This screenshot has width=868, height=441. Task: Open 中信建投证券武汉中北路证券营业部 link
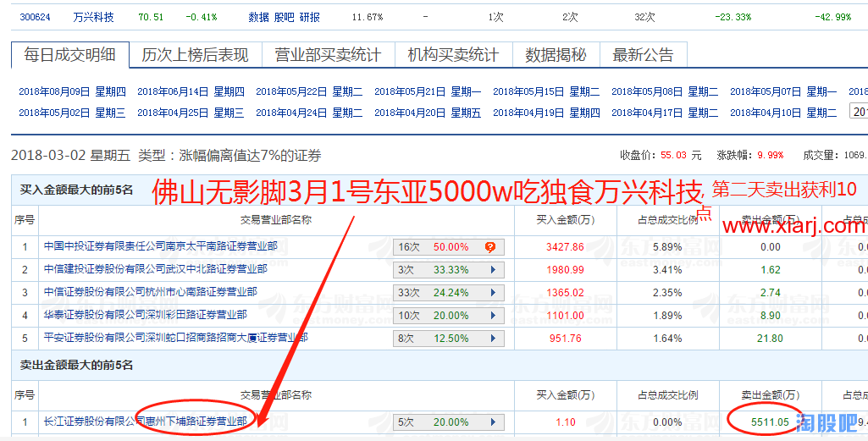[x=156, y=269]
